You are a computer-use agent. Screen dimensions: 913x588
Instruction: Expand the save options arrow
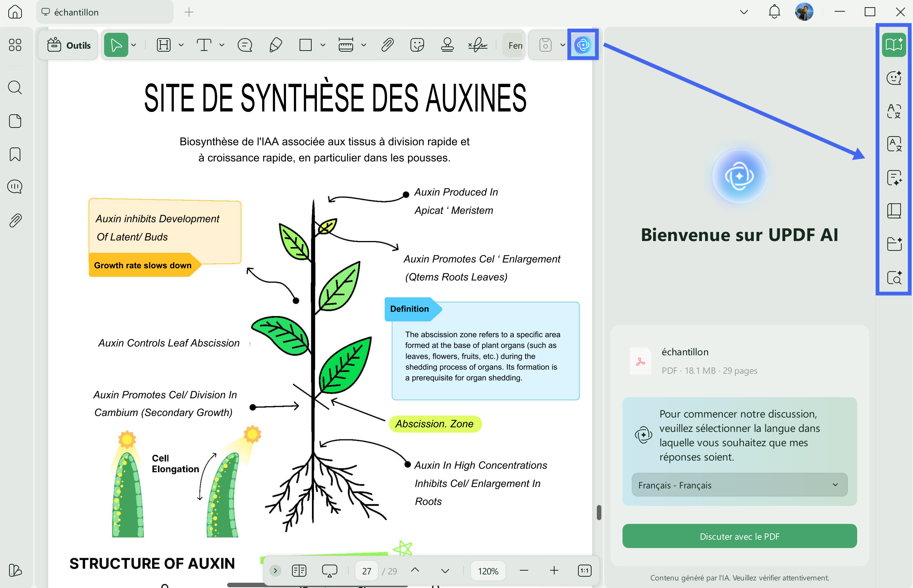pos(563,45)
